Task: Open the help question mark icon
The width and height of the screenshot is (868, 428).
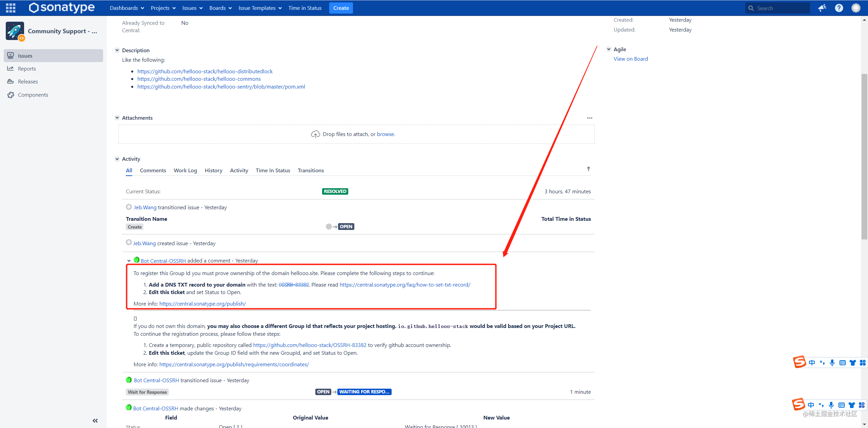Action: [839, 8]
